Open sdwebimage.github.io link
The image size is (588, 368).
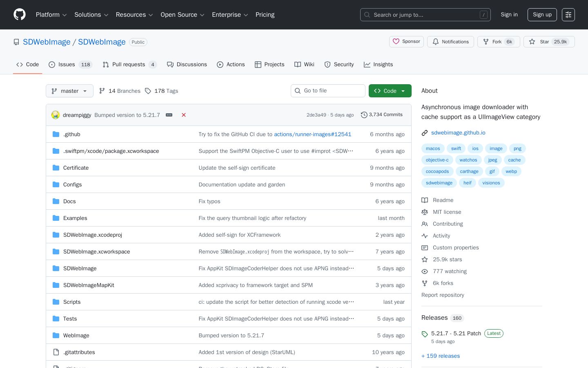coord(458,133)
